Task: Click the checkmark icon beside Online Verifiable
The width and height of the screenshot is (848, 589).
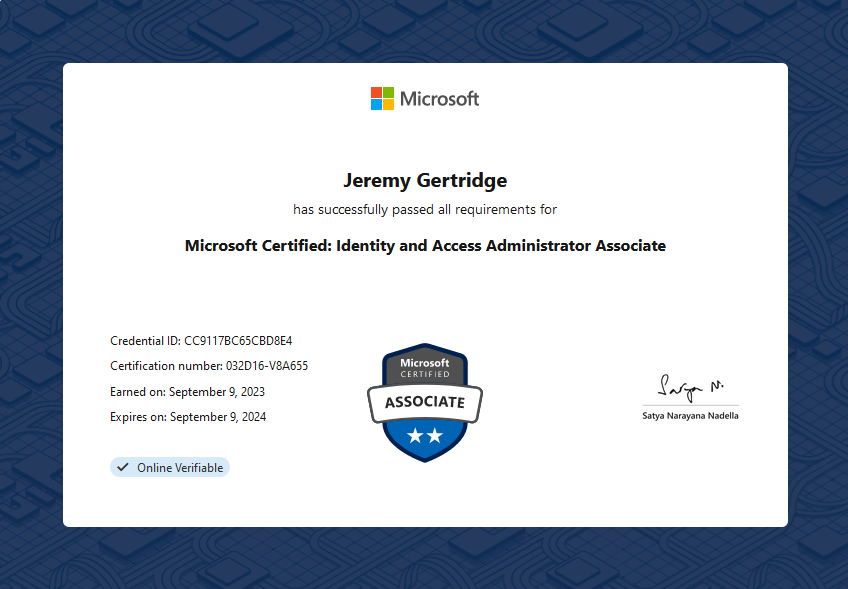Action: click(123, 467)
